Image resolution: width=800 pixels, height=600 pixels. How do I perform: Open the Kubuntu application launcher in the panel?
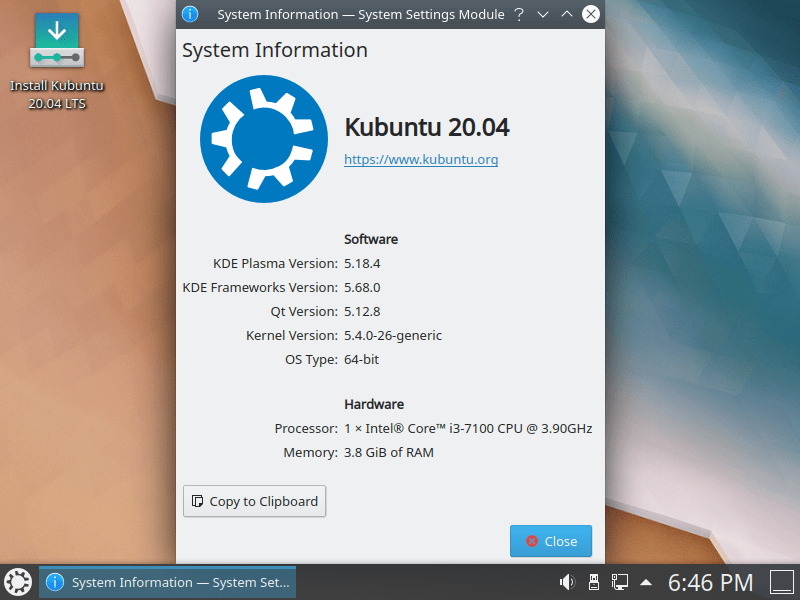tap(18, 582)
